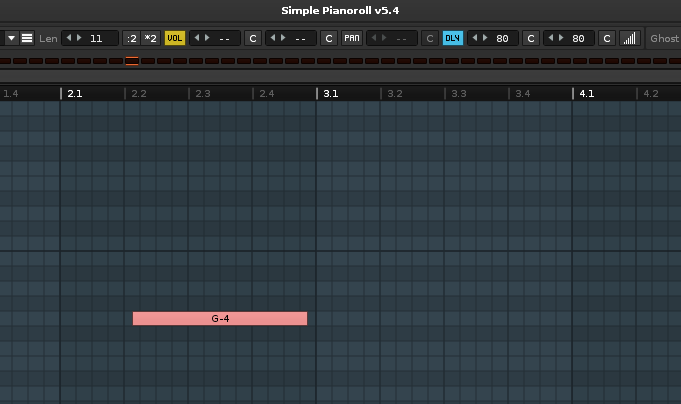
Task: Increase the Len value with right arrow
Action: point(80,38)
